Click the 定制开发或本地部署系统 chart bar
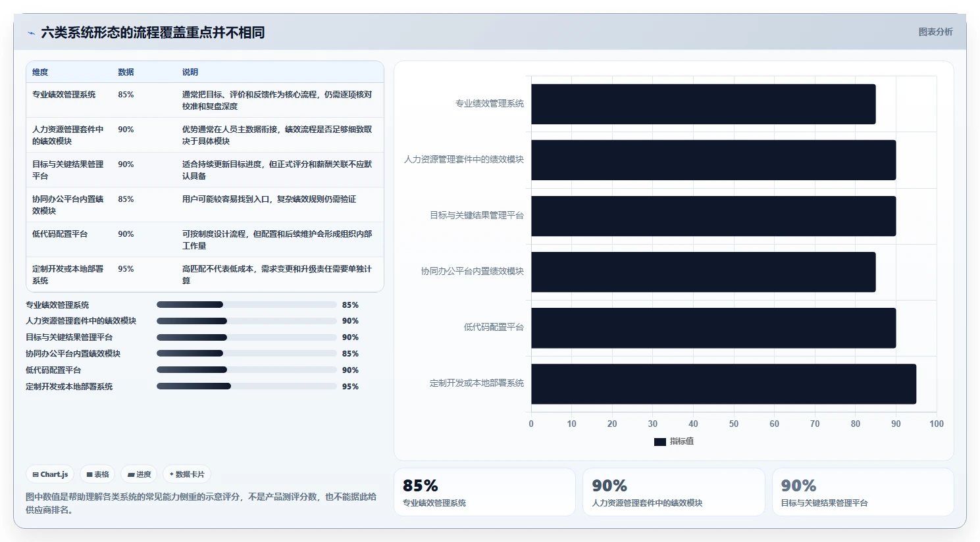This screenshot has width=980, height=542. point(723,383)
